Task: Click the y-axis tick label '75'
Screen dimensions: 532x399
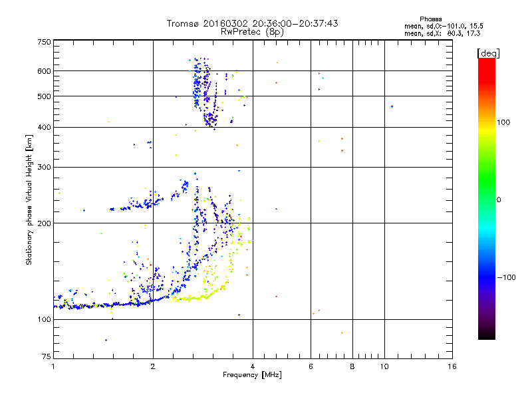Action: tap(47, 356)
